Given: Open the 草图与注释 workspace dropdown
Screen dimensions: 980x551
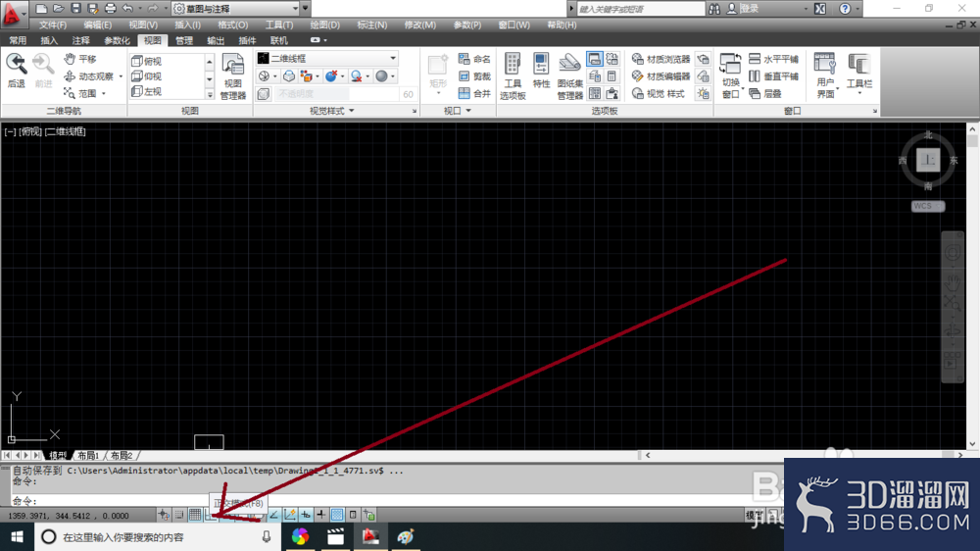Looking at the screenshot, I should pos(235,9).
